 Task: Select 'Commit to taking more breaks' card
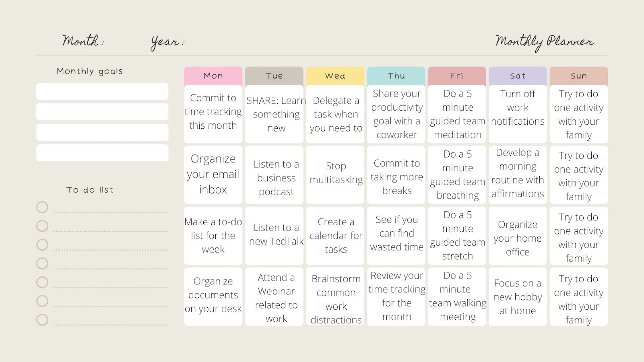point(396,176)
